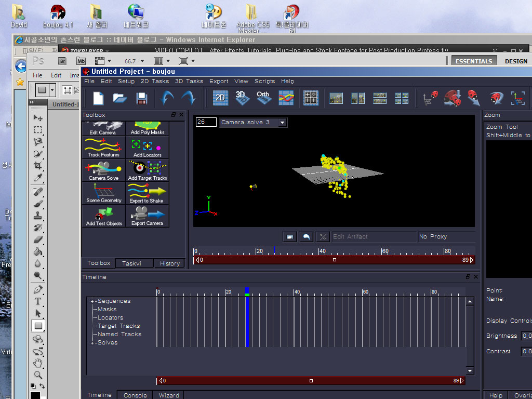Open a project using the folder icon
This screenshot has height=399, width=532.
120,98
